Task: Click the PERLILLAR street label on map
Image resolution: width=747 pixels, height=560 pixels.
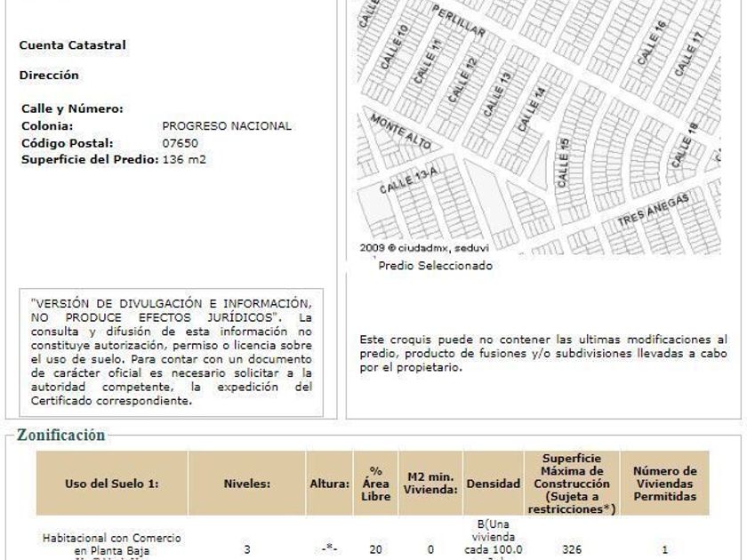Action: coord(458,21)
